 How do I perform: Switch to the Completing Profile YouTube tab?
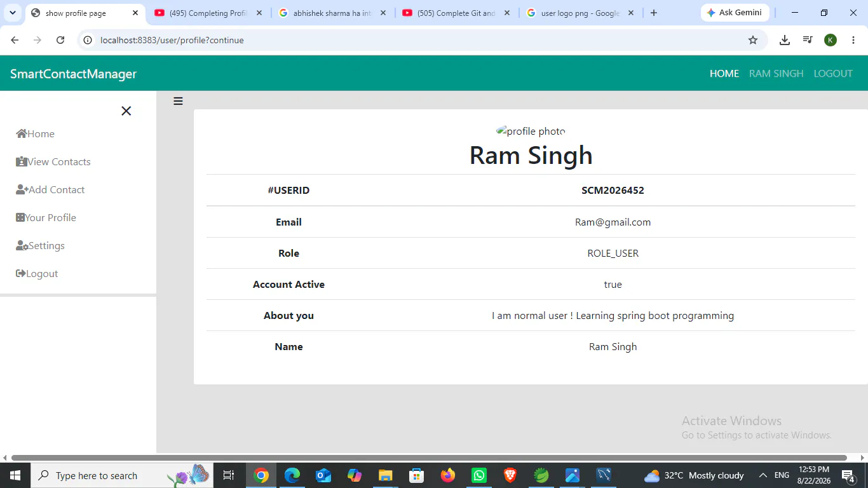click(x=208, y=13)
